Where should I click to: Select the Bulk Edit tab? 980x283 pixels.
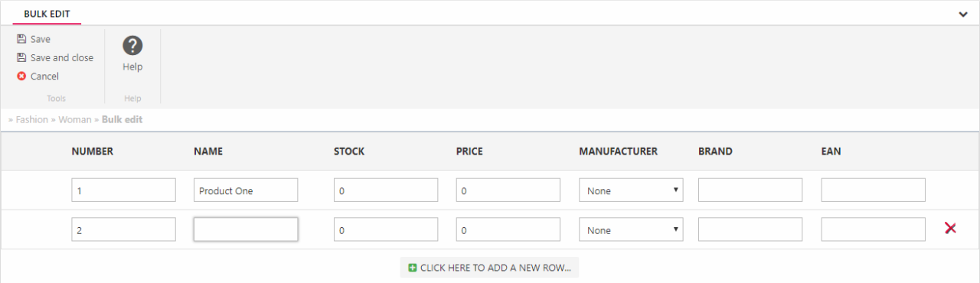pyautogui.click(x=47, y=14)
